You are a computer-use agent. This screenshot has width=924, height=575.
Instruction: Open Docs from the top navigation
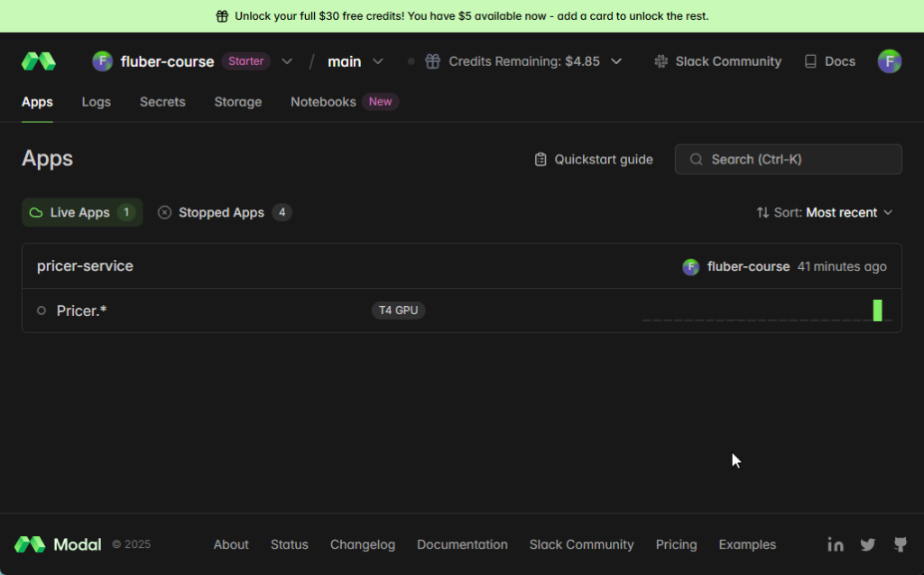pyautogui.click(x=829, y=61)
